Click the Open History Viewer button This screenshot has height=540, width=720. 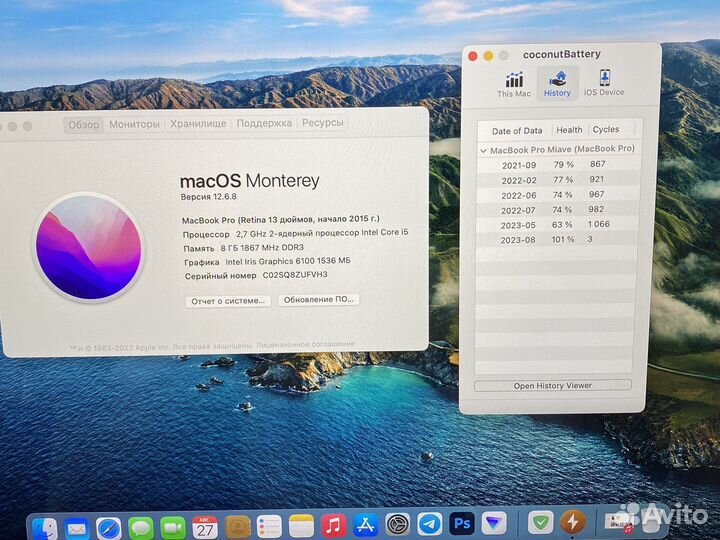(x=552, y=386)
